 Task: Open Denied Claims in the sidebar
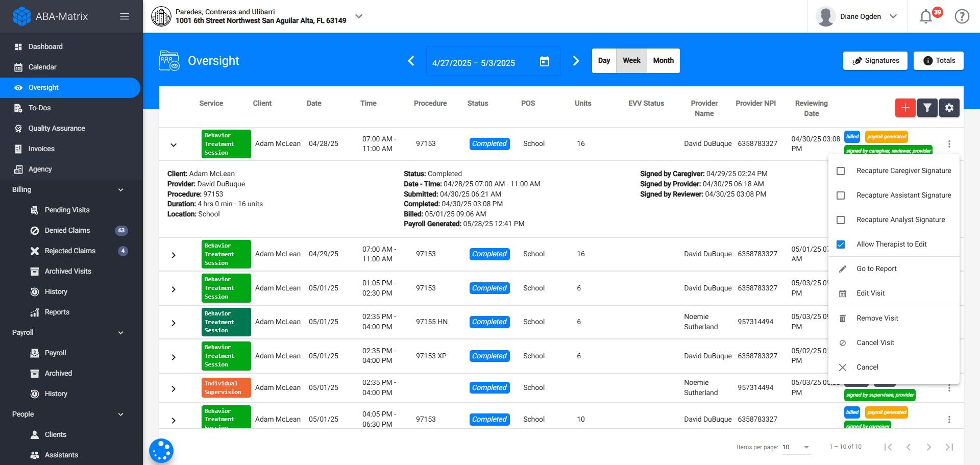tap(67, 230)
